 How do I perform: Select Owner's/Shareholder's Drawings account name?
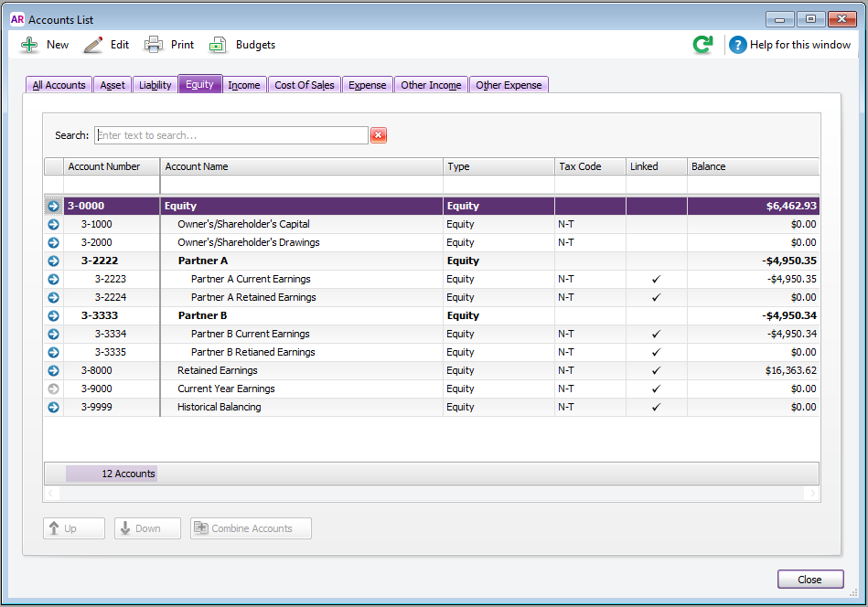pyautogui.click(x=249, y=242)
